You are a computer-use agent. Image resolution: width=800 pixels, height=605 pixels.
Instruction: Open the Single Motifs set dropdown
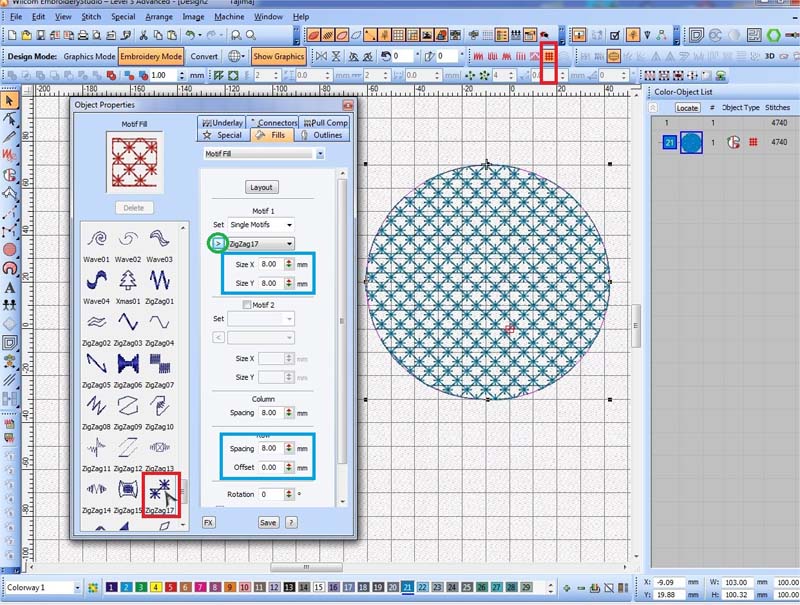(x=261, y=225)
